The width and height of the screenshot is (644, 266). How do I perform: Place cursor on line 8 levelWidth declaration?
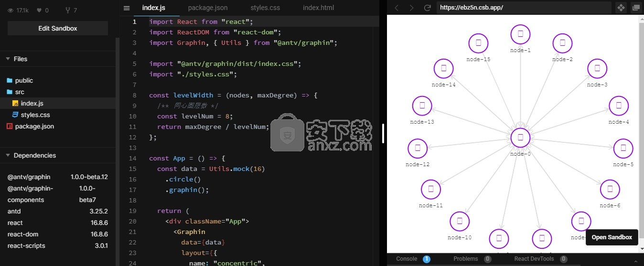click(233, 95)
